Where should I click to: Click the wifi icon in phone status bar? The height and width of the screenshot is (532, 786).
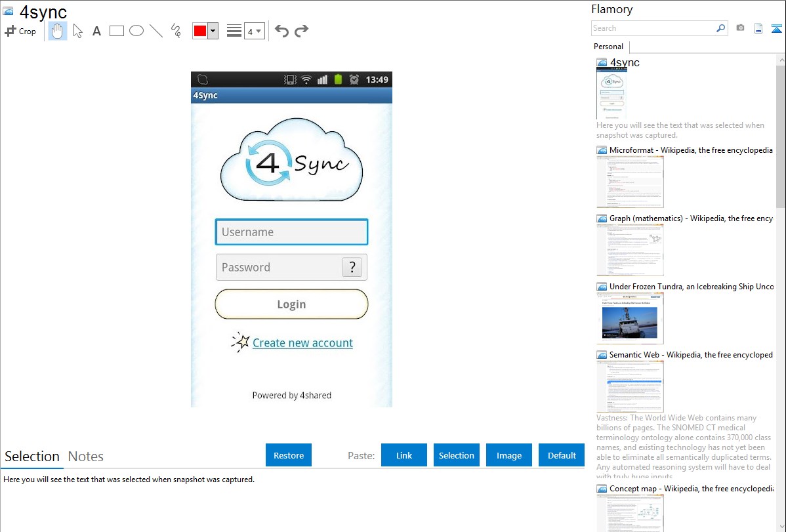[x=306, y=79]
